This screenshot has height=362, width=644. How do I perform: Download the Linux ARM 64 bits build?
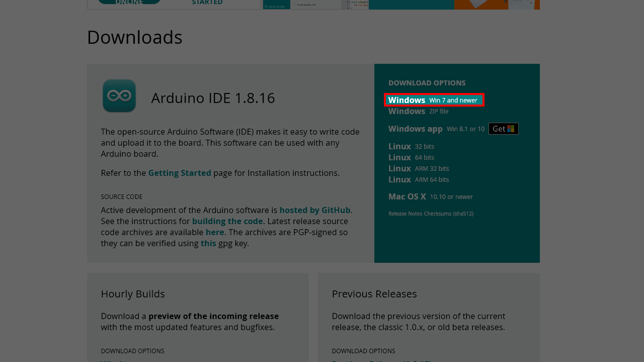(418, 179)
